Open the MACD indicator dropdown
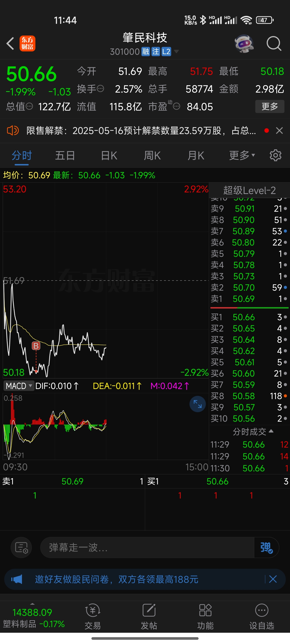Screen dimensions: 290x644 [19, 386]
